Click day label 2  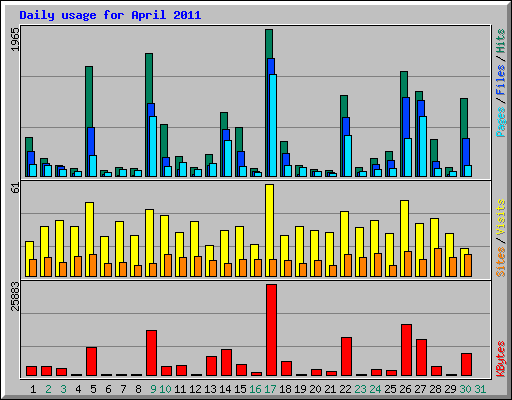48,389
